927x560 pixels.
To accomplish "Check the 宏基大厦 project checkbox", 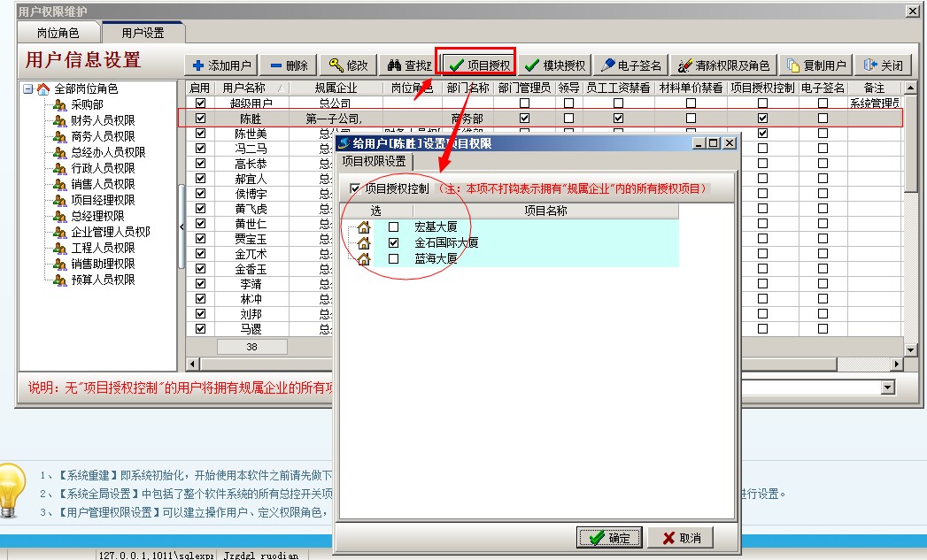I will (393, 226).
